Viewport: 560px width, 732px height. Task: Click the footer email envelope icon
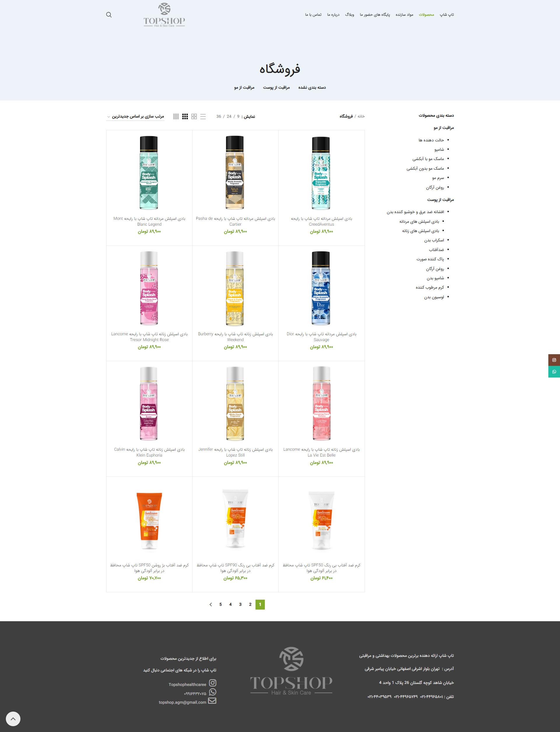coord(212,701)
